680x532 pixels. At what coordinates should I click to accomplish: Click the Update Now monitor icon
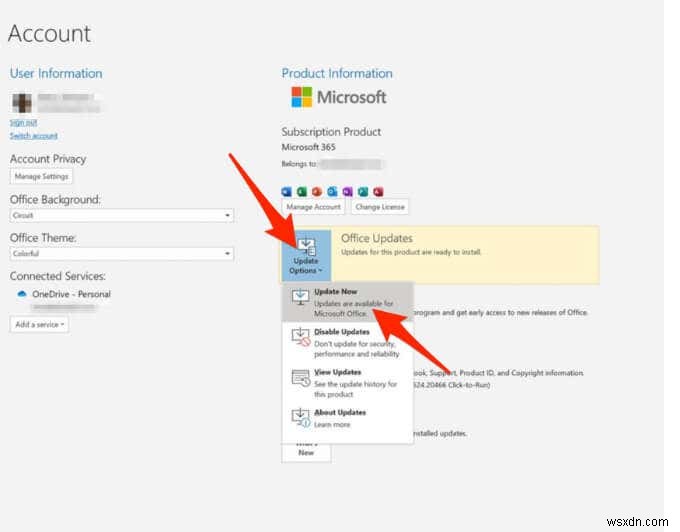tap(300, 297)
